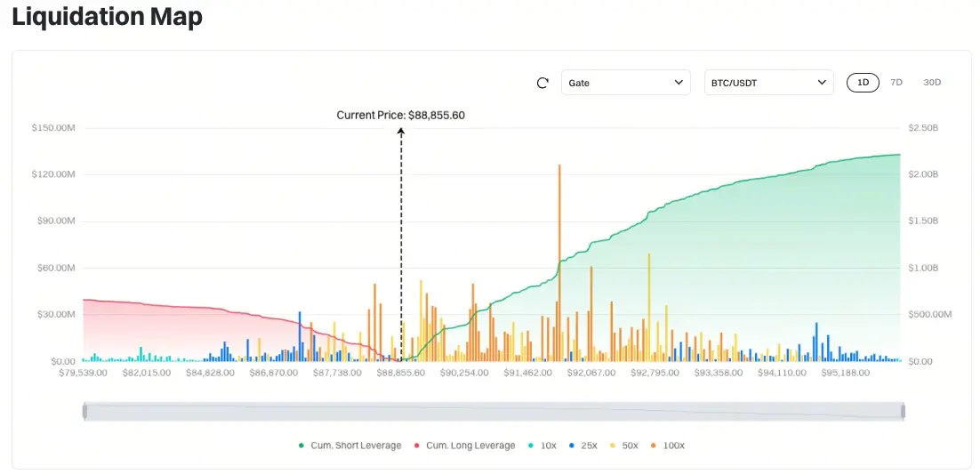Click the $87,738.00 x-axis label
Screen dimensions: 980x474
click(338, 374)
